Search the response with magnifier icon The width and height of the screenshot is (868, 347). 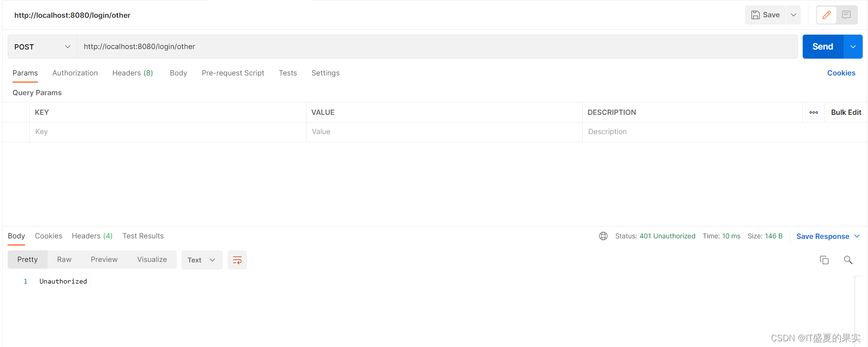pos(848,260)
